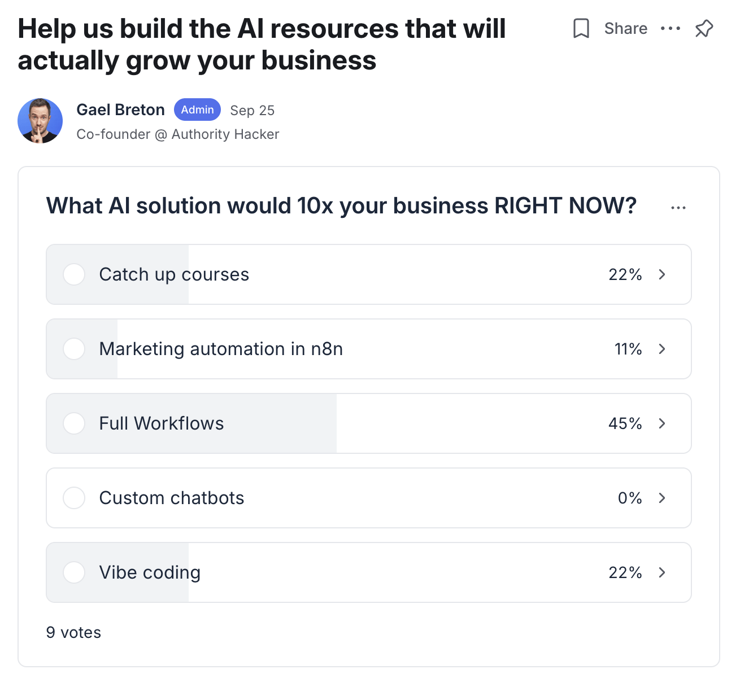The width and height of the screenshot is (740, 700).
Task: Expand Custom chatbots voters chevron
Action: click(662, 498)
